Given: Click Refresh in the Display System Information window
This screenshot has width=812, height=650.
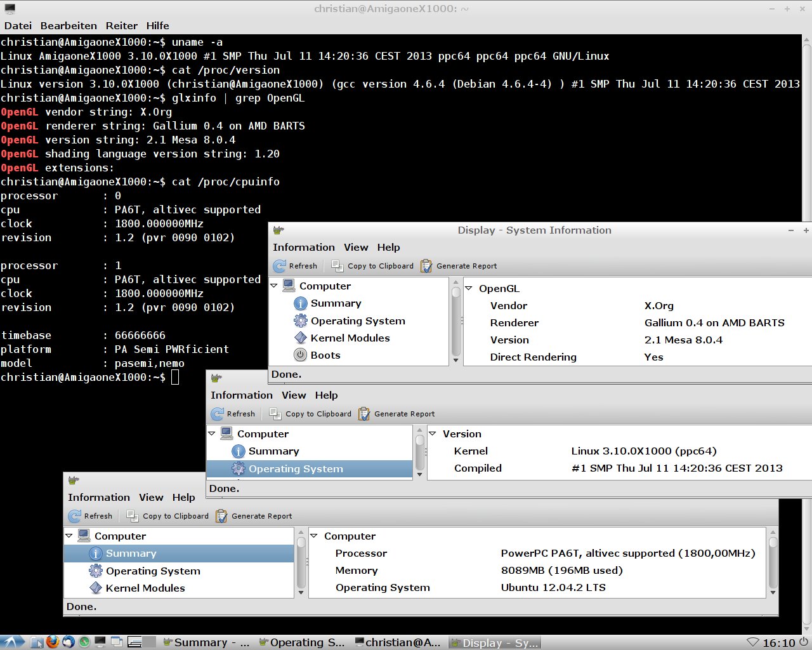Looking at the screenshot, I should pyautogui.click(x=296, y=266).
